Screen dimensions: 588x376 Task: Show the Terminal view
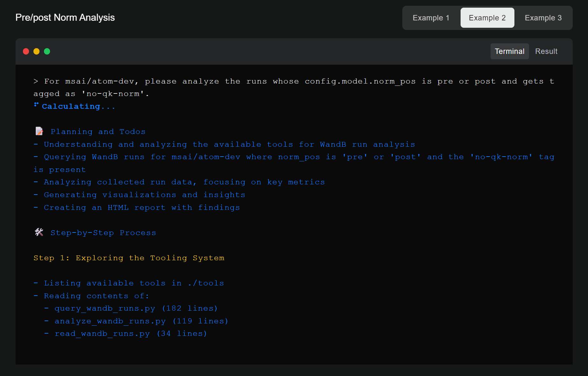point(509,51)
